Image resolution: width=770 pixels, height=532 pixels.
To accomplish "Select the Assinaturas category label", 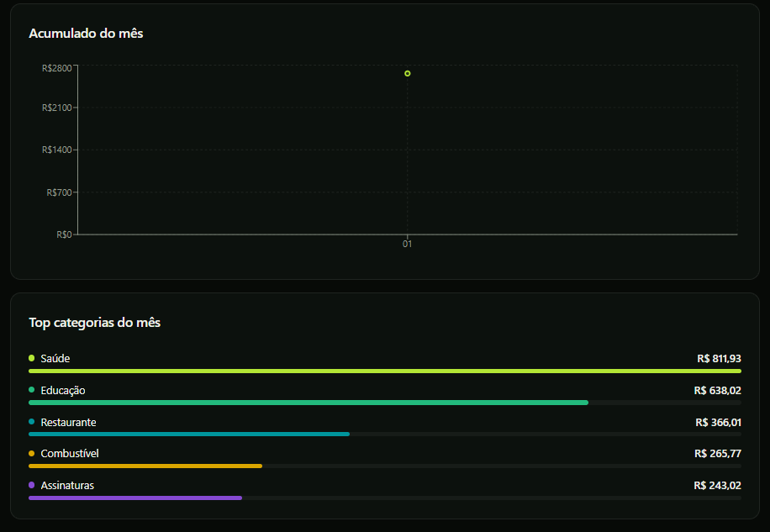I will [x=67, y=486].
